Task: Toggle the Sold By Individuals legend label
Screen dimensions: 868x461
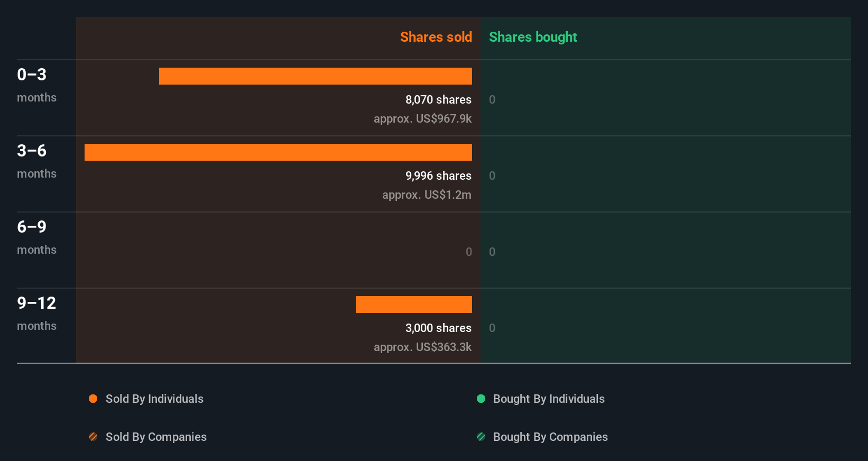Action: 154,399
